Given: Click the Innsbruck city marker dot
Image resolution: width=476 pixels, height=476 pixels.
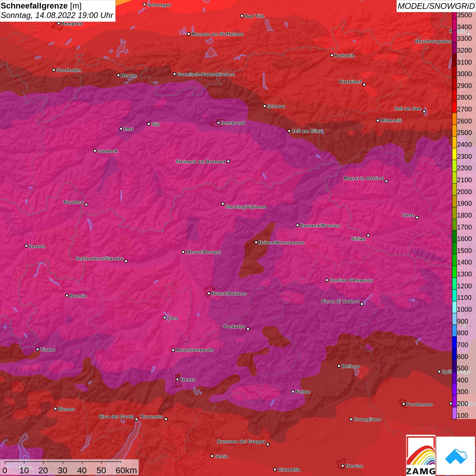Looking at the screenshot, I should pos(219,123).
